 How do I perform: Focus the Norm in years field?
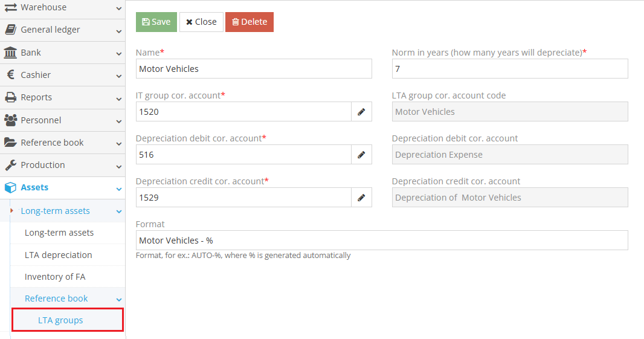tap(509, 69)
